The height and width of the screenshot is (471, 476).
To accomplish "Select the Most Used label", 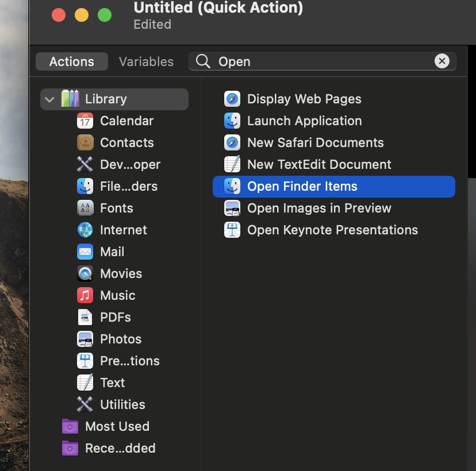I will click(x=117, y=427).
